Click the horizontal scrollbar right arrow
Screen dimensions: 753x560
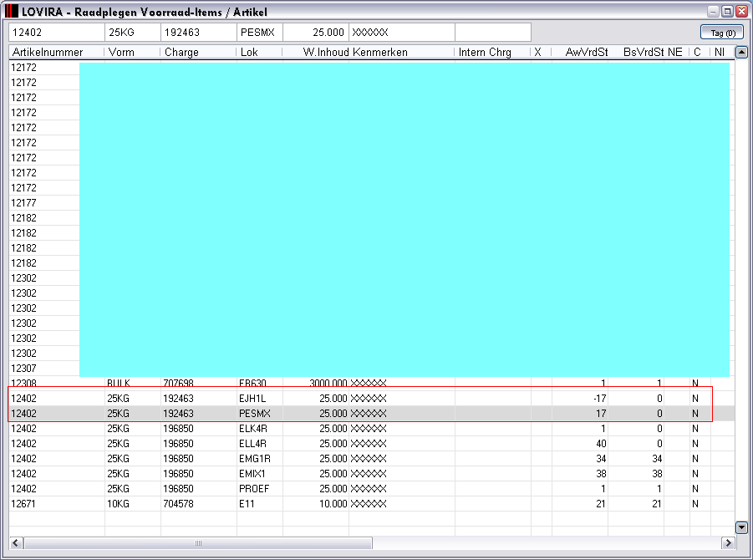[x=729, y=542]
